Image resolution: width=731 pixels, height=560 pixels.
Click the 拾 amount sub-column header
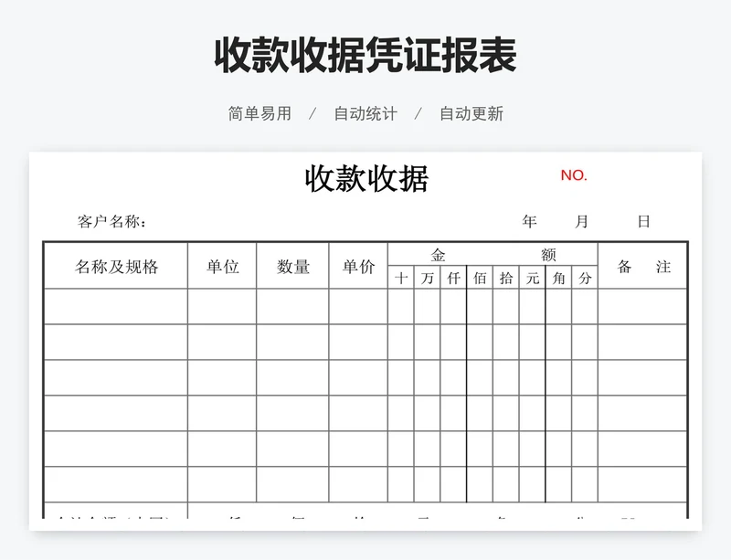506,279
